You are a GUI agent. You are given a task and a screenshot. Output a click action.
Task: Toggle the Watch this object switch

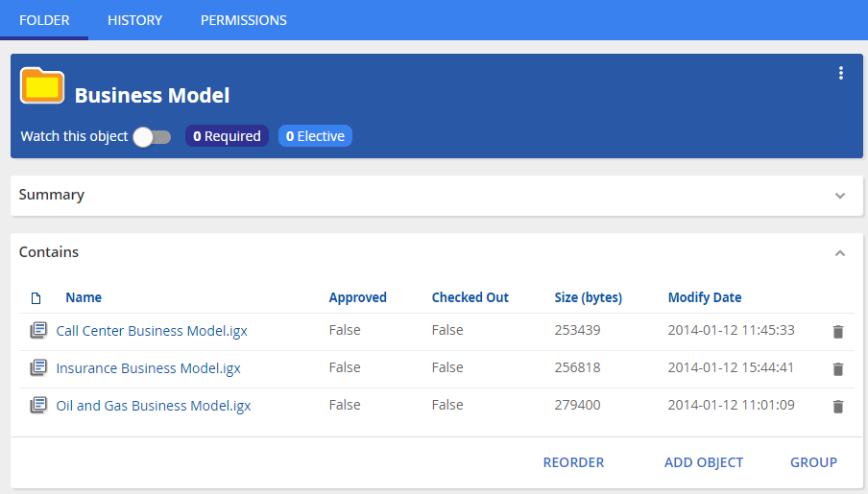point(152,137)
